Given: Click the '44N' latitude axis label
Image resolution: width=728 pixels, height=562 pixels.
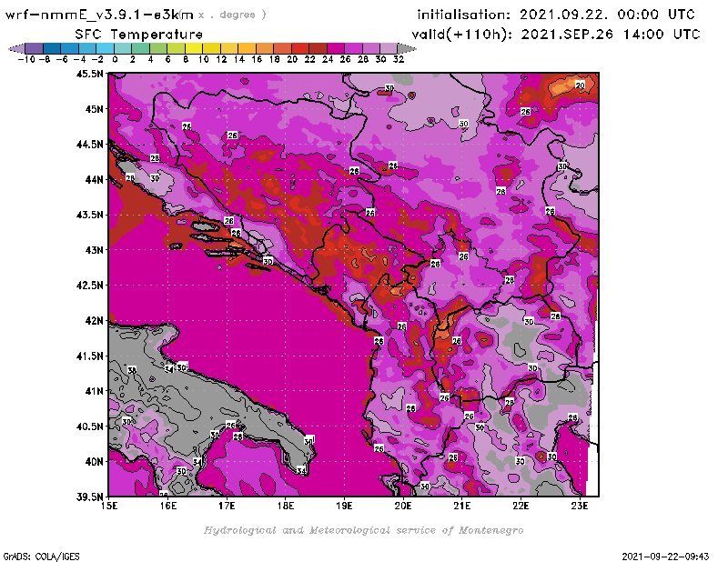Looking at the screenshot, I should [x=94, y=179].
